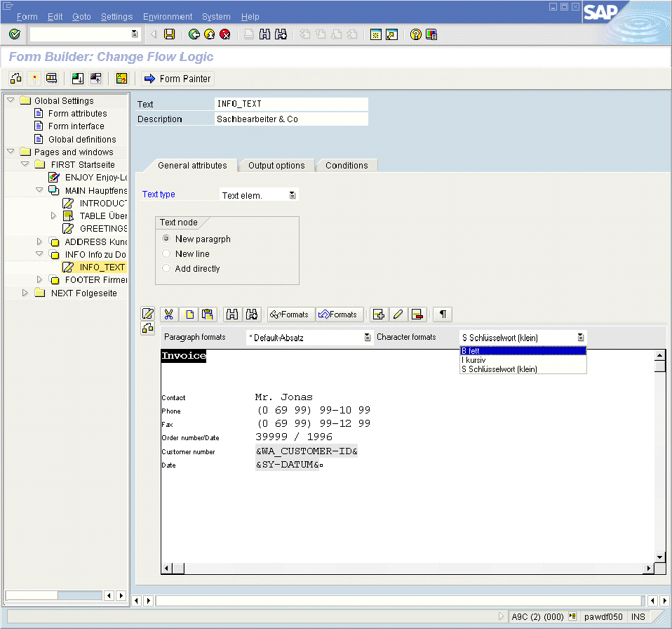The width and height of the screenshot is (672, 629).
Task: Click the second Formats change button
Action: (x=339, y=314)
